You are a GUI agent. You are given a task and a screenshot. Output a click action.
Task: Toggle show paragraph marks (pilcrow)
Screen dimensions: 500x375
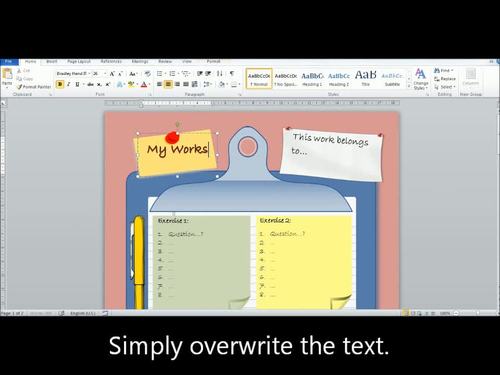(232, 74)
